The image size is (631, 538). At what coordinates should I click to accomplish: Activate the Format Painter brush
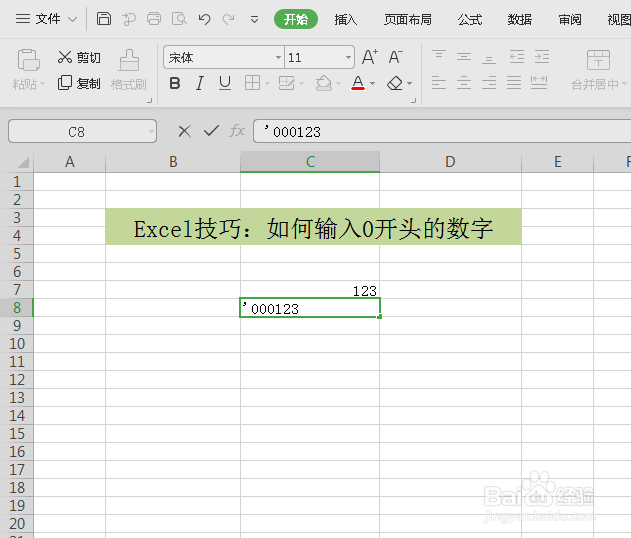pos(129,60)
